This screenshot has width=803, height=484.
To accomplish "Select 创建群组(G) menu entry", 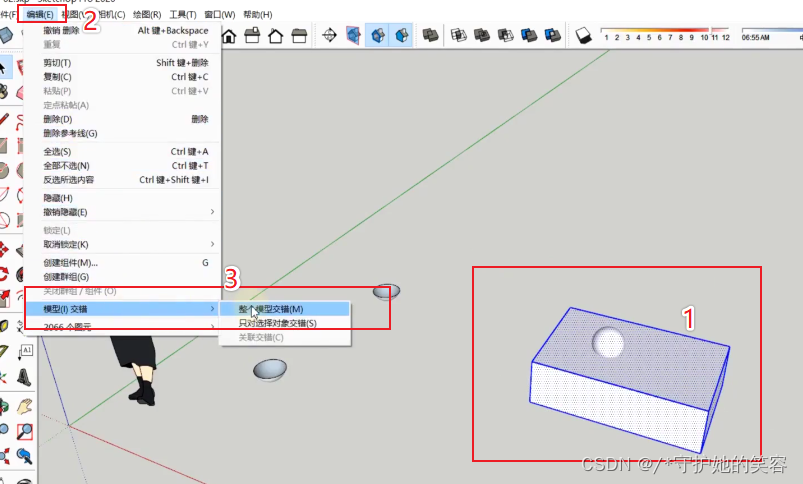I will click(123, 277).
